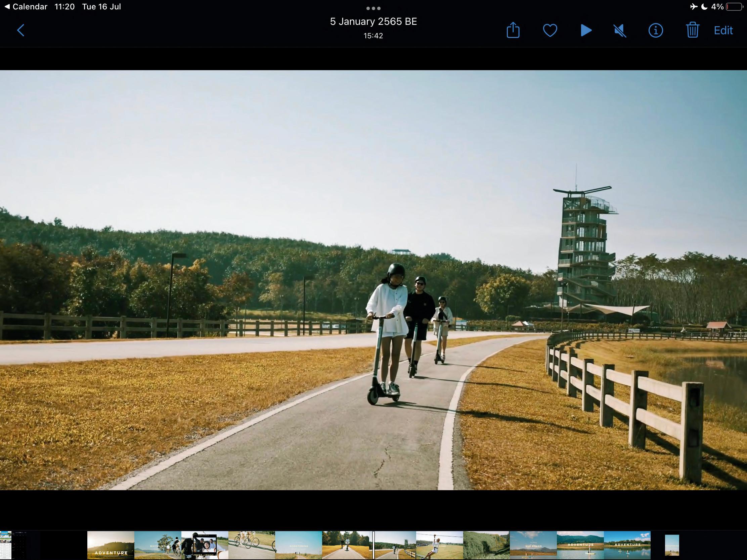Delete video with the trash icon
The height and width of the screenshot is (560, 747).
point(692,30)
